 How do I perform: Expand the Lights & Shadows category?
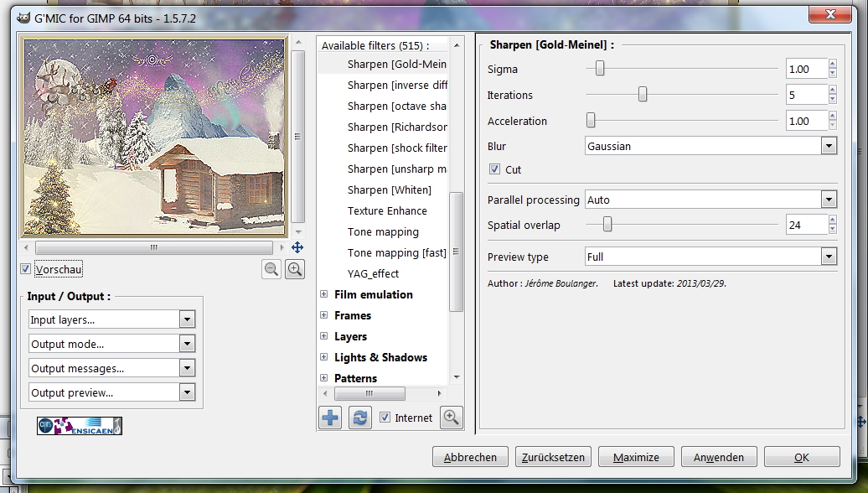click(324, 357)
